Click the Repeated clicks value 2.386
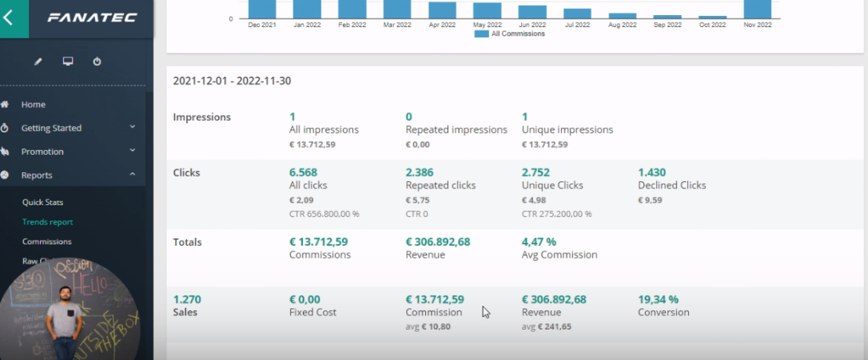This screenshot has height=360, width=868. [x=420, y=172]
